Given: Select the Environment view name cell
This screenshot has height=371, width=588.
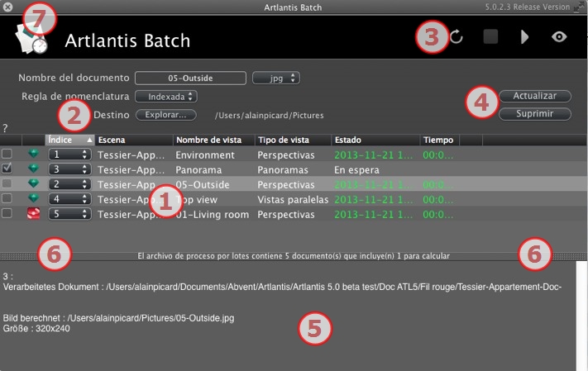Looking at the screenshot, I should [x=205, y=155].
